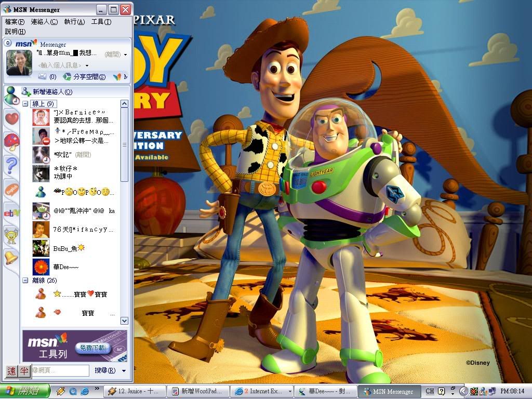532x399 pixels.
Task: Click the green buddy icon beside the emoticon-named contact
Action: point(41,192)
